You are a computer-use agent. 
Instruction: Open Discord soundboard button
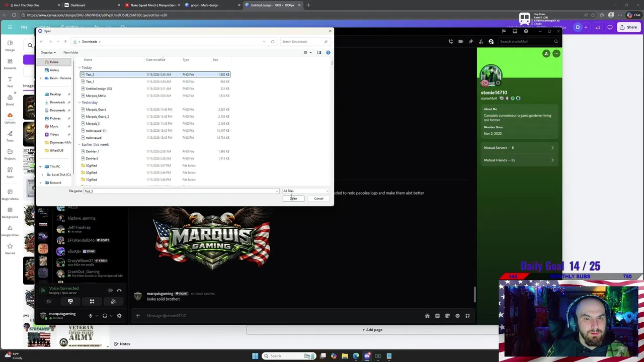click(113, 302)
